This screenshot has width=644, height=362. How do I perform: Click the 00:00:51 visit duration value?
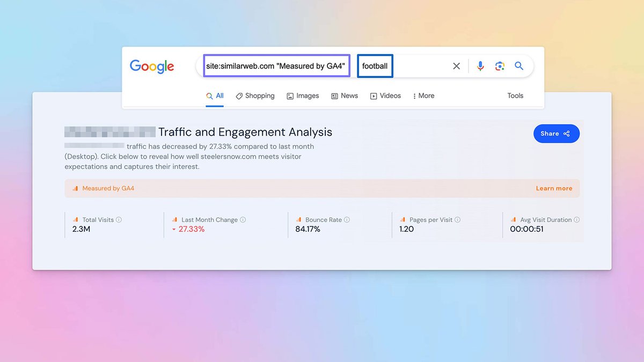(x=526, y=229)
